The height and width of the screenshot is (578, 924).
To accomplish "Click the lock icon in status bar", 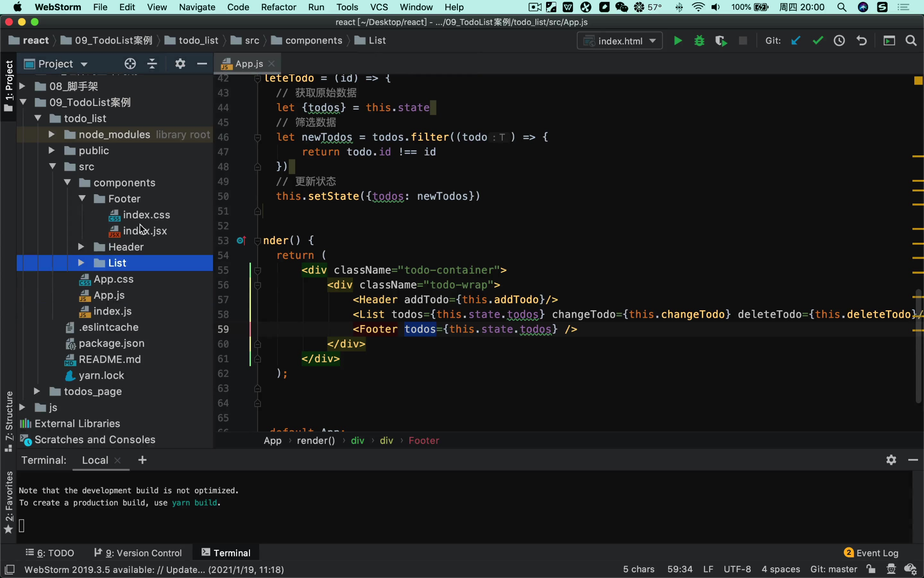I will pyautogui.click(x=871, y=569).
